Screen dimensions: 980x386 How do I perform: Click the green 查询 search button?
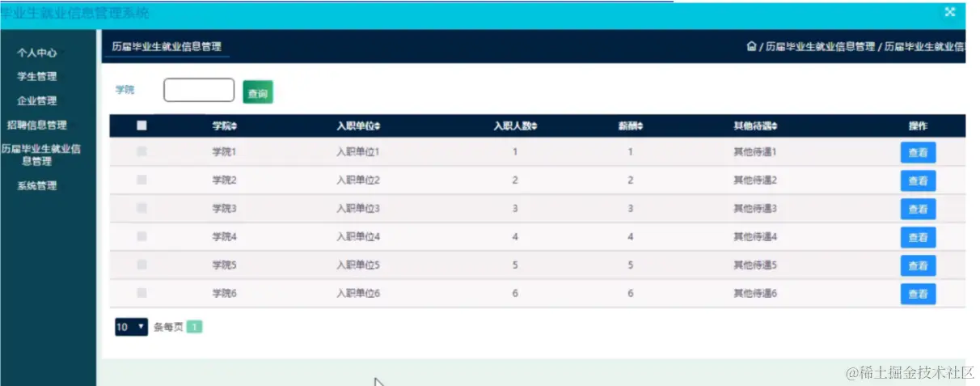258,92
